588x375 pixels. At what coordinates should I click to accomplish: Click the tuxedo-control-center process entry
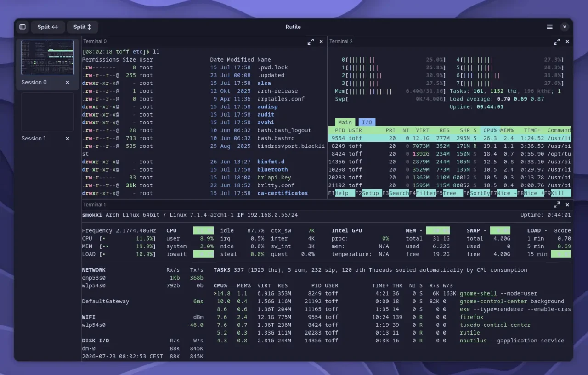tap(495, 325)
